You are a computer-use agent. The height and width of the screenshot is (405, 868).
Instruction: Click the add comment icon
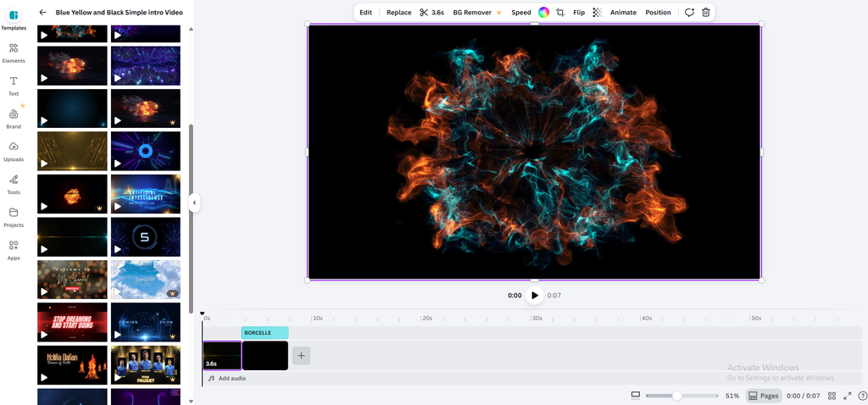pyautogui.click(x=689, y=12)
